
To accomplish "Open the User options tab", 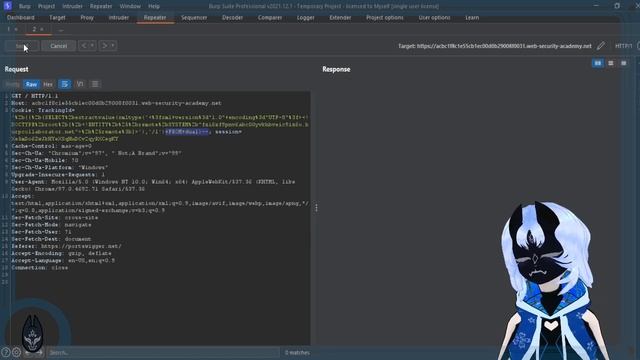I will tap(434, 18).
